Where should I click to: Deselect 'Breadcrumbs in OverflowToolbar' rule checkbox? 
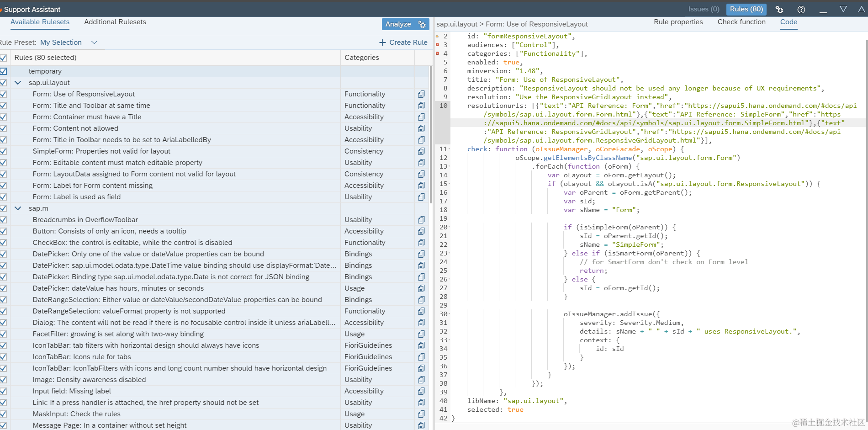3,220
